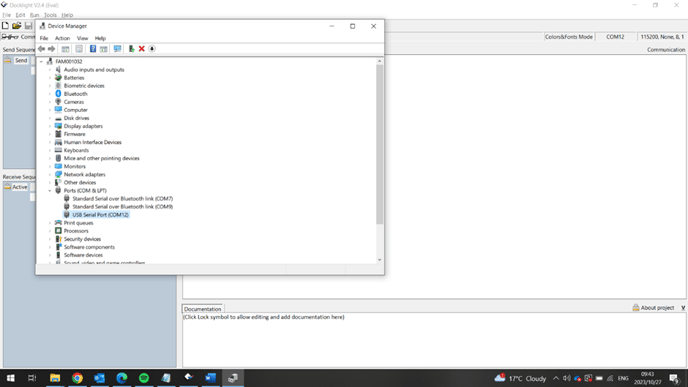The image size is (688, 387).
Task: Click the COM12 port setting in Docklight status bar
Action: tap(615, 37)
